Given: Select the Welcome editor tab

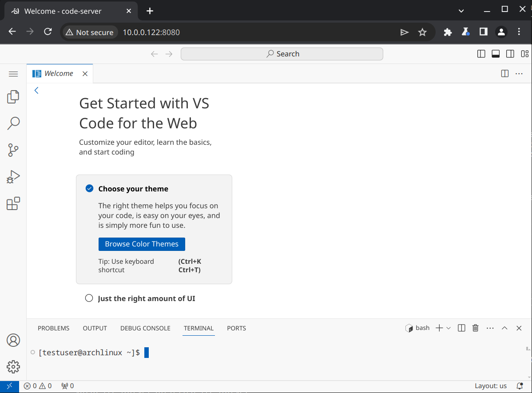Looking at the screenshot, I should tap(60, 74).
